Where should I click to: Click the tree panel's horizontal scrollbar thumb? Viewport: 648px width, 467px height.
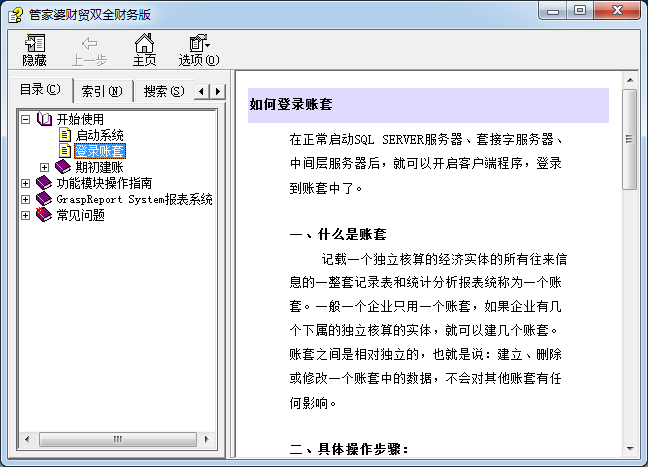[x=118, y=439]
